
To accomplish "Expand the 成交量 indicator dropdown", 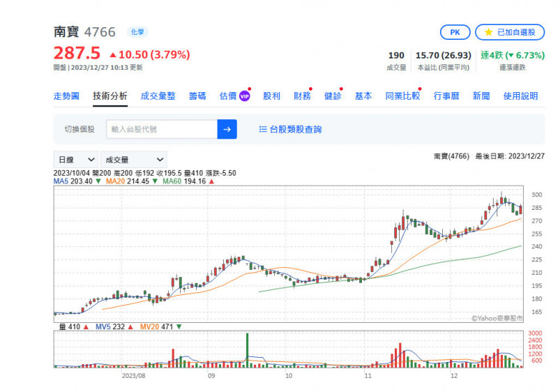I will (x=134, y=160).
